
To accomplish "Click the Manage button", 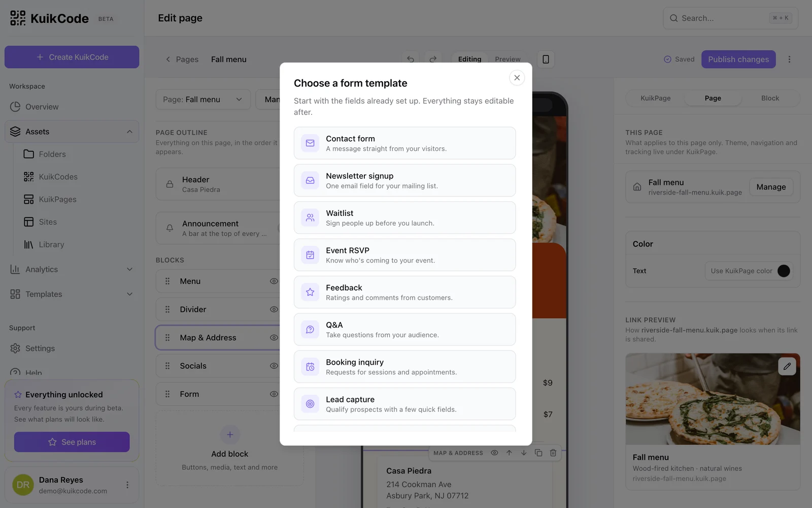I will click(771, 187).
